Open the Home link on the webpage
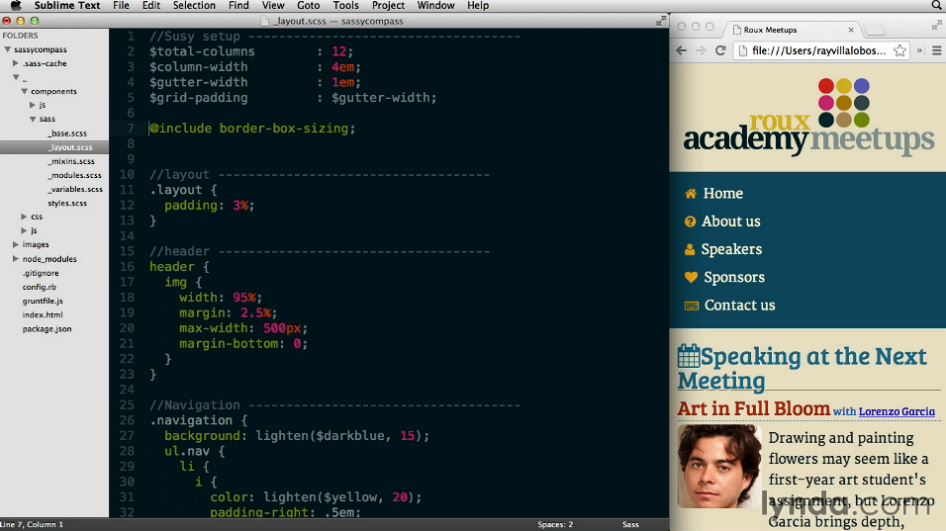Viewport: 946px width, 531px height. point(723,194)
